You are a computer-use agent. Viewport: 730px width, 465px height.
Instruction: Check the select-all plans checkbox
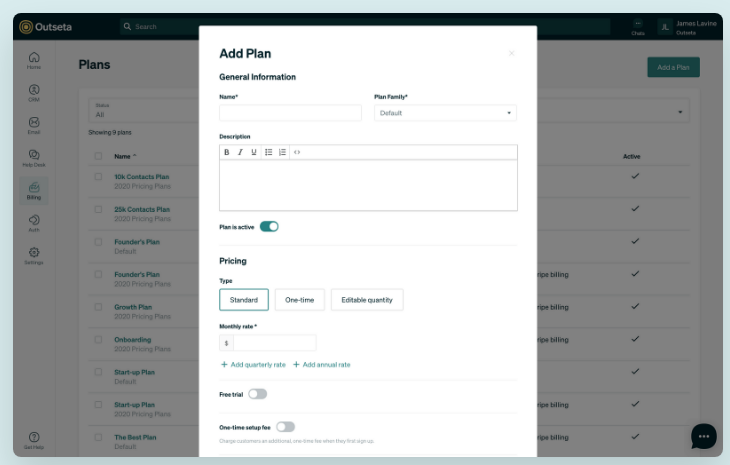click(x=98, y=156)
